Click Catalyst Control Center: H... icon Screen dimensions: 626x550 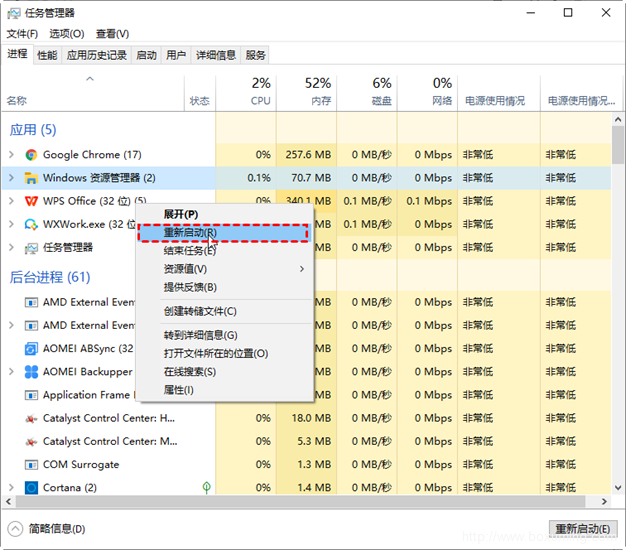click(x=31, y=419)
